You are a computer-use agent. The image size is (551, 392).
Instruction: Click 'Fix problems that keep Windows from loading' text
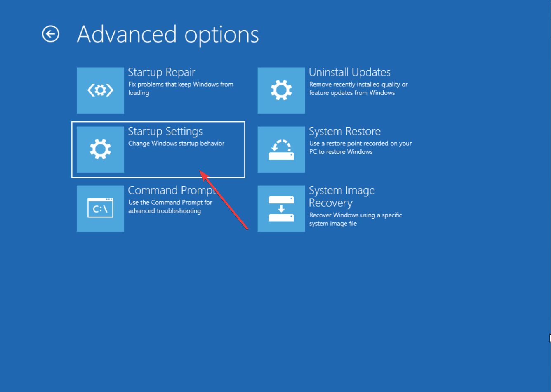[x=181, y=88]
